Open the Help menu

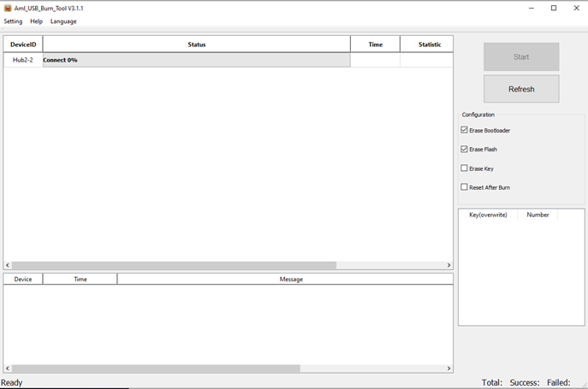click(x=36, y=21)
